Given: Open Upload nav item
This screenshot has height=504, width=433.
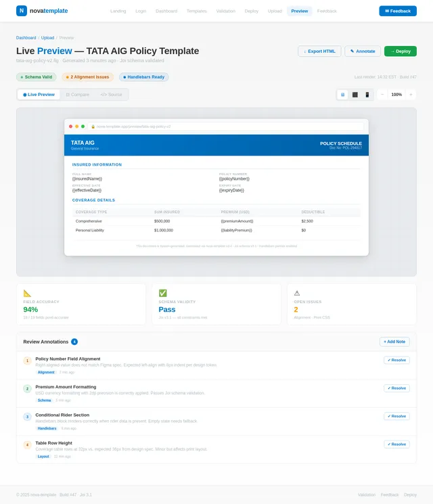Looking at the screenshot, I should pyautogui.click(x=275, y=11).
